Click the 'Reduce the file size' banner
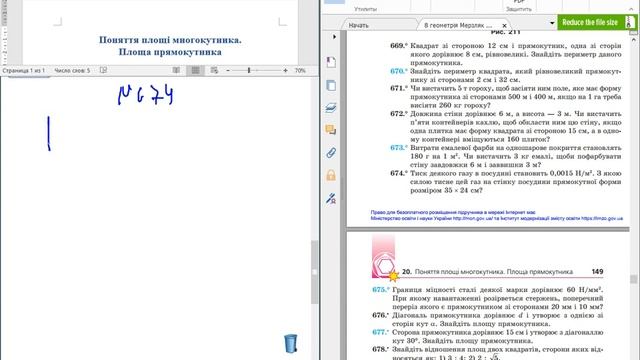Screen dimensions: 640x360 597,22
